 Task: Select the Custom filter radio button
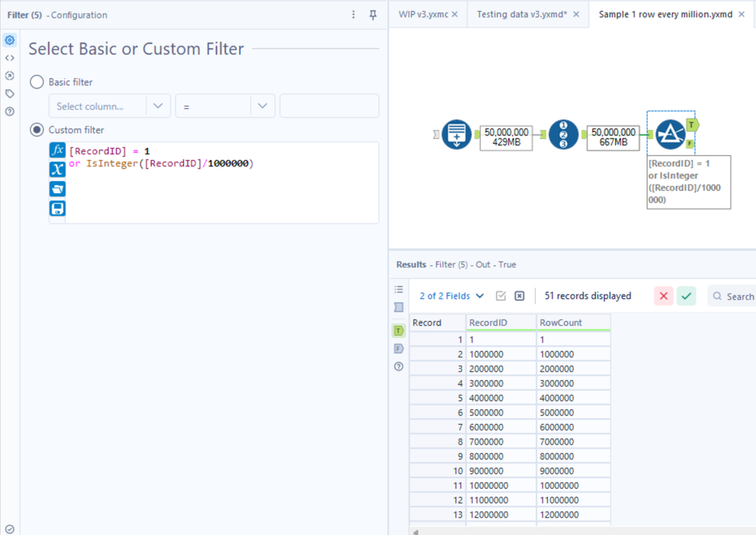[36, 129]
